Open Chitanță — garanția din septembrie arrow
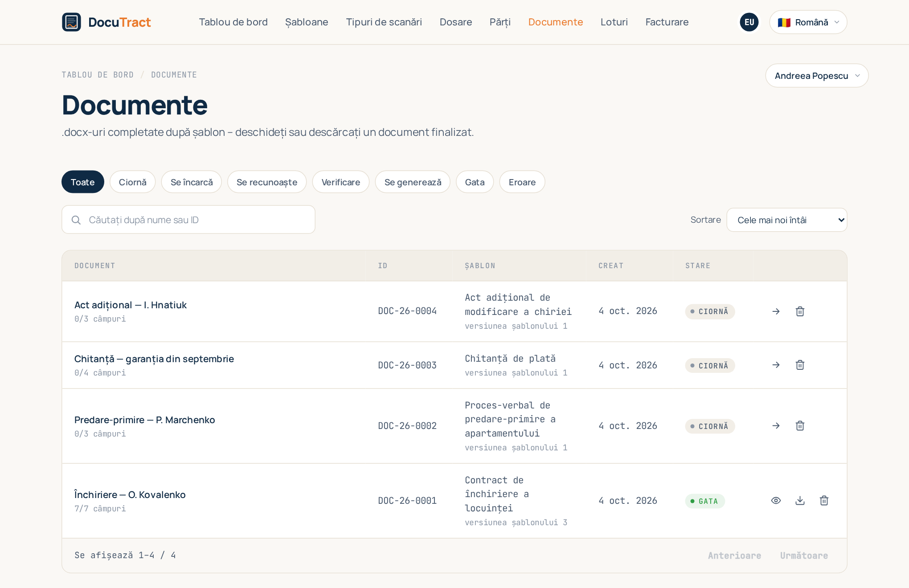Viewport: 909px width, 588px height. click(x=776, y=365)
